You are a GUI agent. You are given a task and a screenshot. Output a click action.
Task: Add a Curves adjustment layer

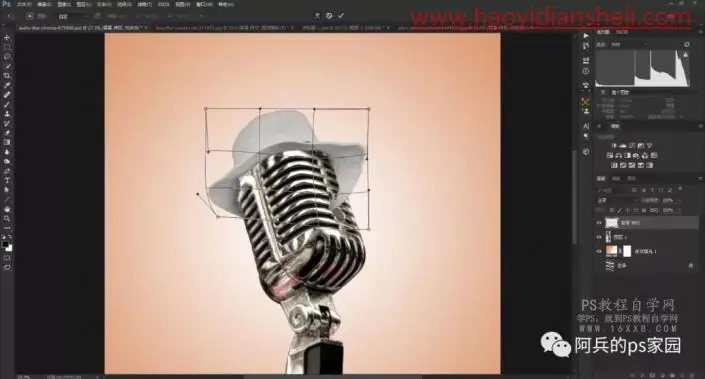[632, 146]
